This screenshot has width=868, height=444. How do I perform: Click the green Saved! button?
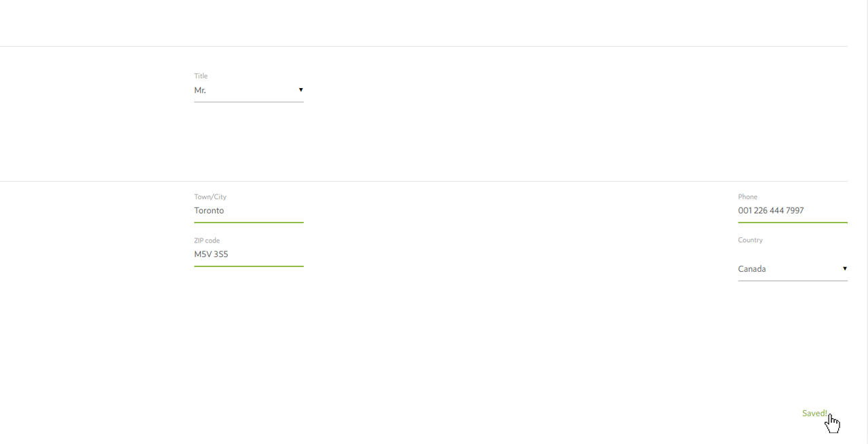coord(814,413)
